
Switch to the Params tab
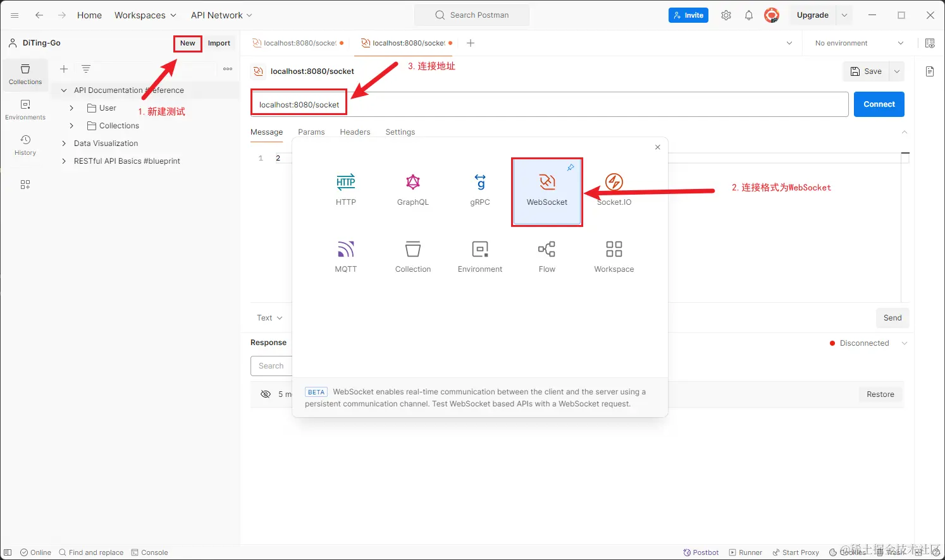tap(311, 132)
